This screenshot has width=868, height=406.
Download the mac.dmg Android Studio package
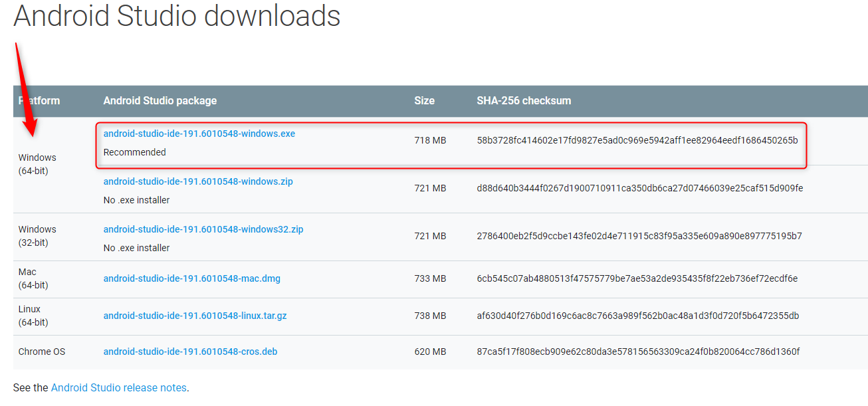coord(191,278)
